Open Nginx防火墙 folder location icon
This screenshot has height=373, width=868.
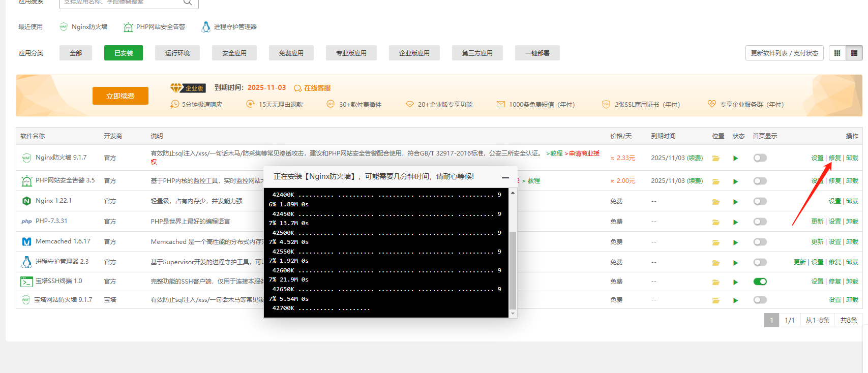715,158
